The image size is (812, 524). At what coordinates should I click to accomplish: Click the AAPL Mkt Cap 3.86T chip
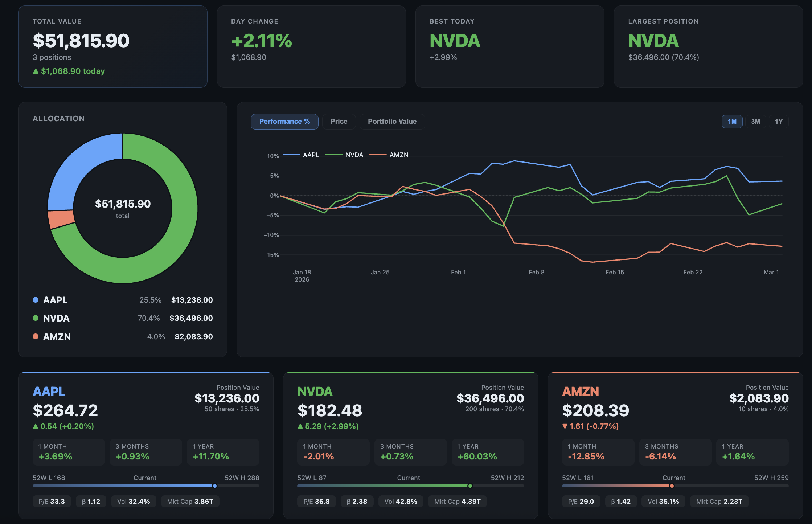(x=190, y=502)
